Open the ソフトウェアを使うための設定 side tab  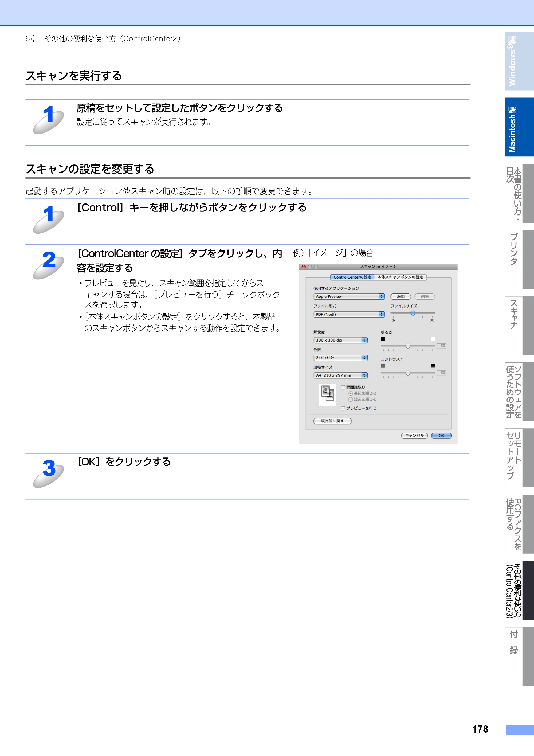519,392
